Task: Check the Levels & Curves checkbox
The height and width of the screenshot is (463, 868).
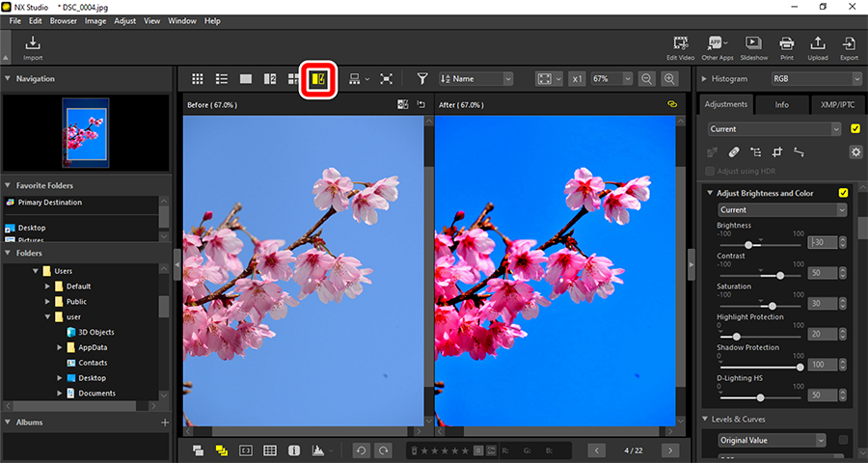Action: tap(843, 440)
